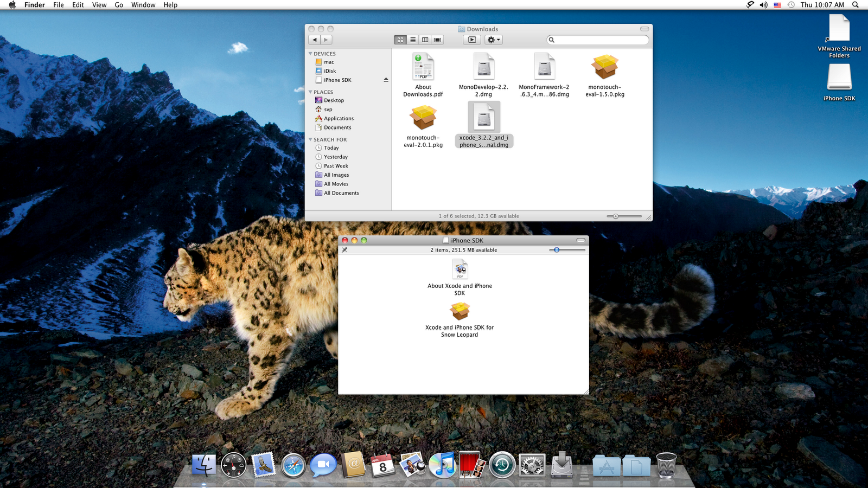The image size is (868, 488).
Task: Collapse the SEARCH FOR sidebar section
Action: [x=310, y=139]
